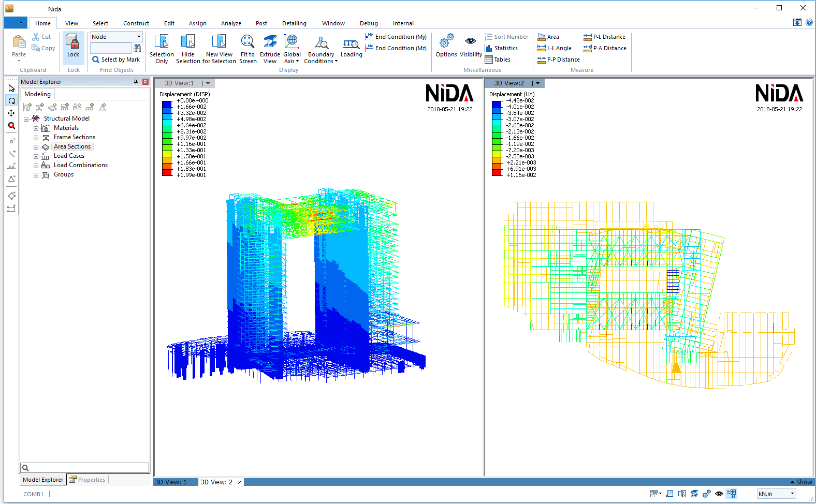This screenshot has width=816, height=504.
Task: Toggle the eye icon in the status bar
Action: tap(719, 494)
